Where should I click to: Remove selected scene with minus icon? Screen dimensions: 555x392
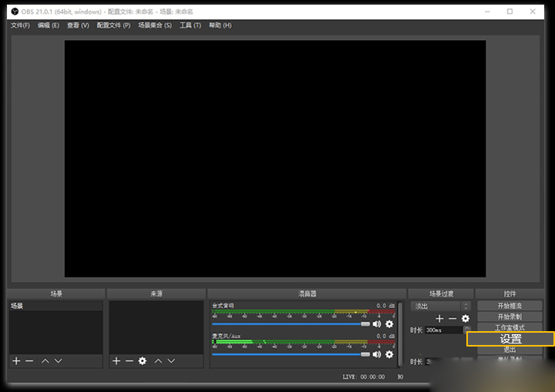pos(29,361)
